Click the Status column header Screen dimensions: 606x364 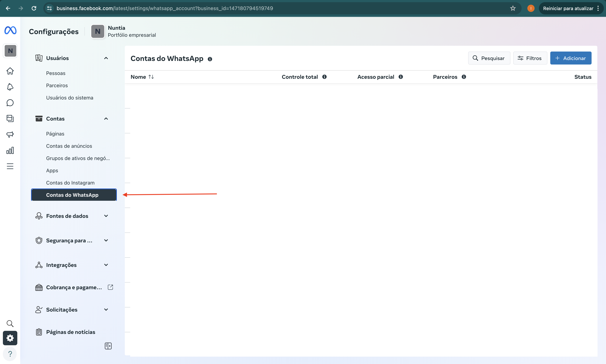[x=583, y=77]
